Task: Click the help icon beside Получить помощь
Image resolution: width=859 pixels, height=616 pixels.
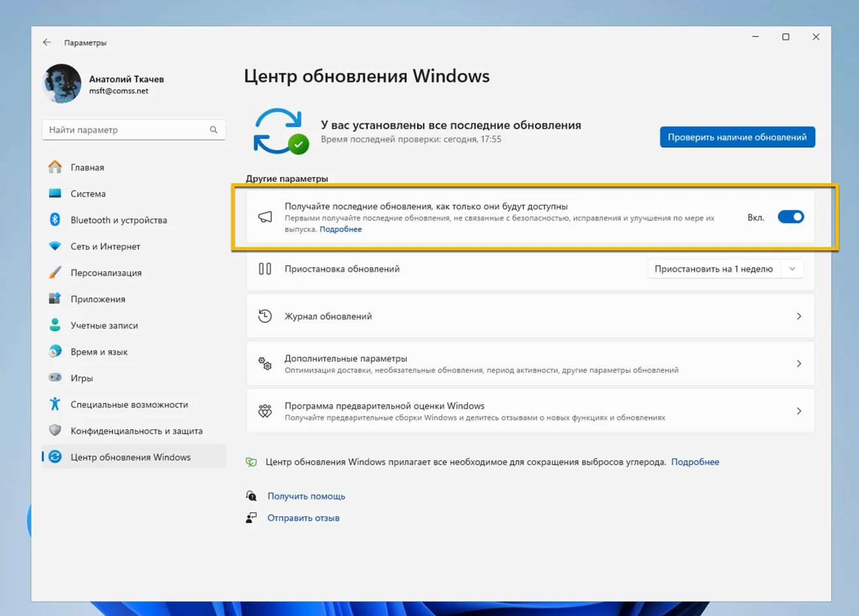Action: pos(251,496)
